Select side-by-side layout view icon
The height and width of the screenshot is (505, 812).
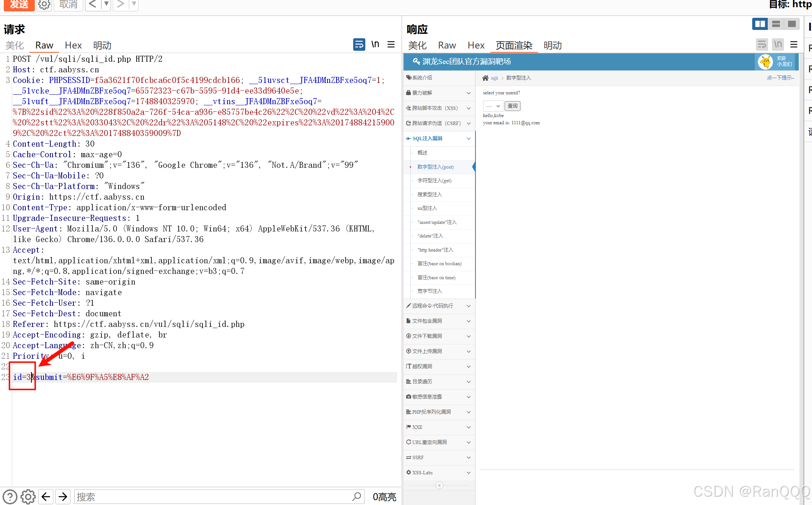(x=760, y=24)
